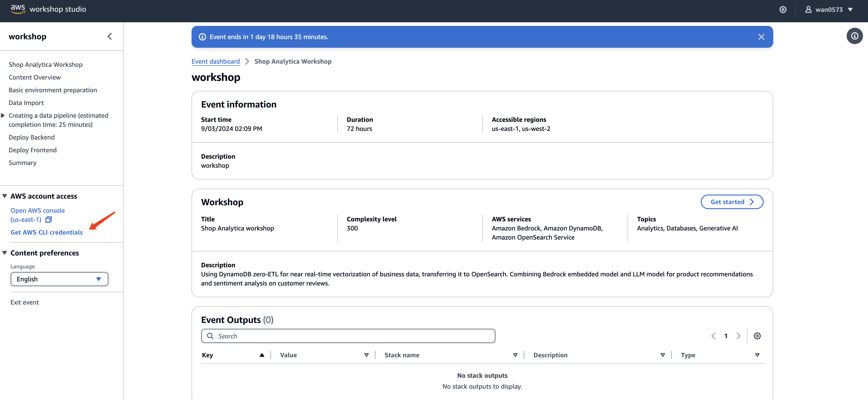
Task: Click the settings gear in top header
Action: [783, 10]
